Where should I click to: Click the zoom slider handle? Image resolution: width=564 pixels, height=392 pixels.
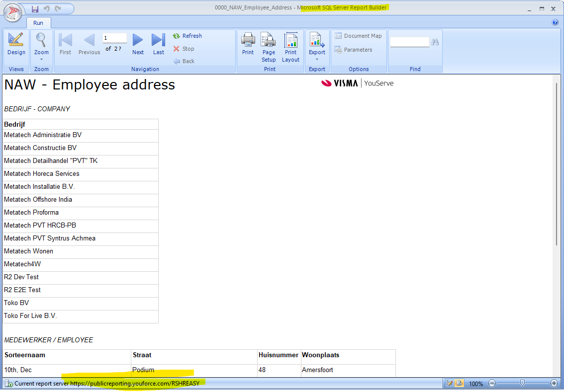pos(523,383)
